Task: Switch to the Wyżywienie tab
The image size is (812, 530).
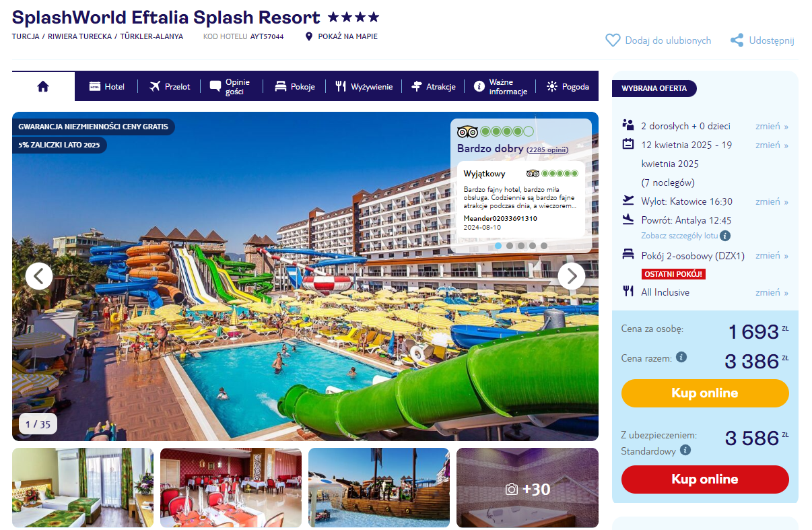Action: [364, 86]
